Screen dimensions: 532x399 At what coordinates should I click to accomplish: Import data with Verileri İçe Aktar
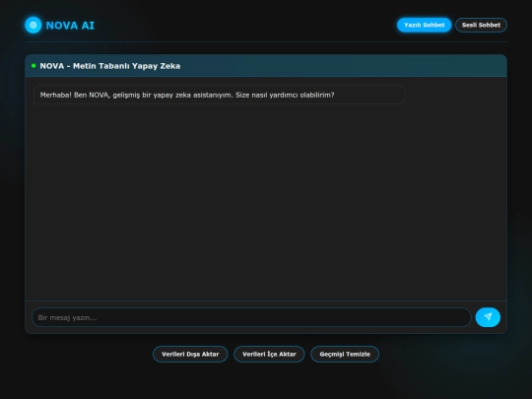click(x=269, y=355)
